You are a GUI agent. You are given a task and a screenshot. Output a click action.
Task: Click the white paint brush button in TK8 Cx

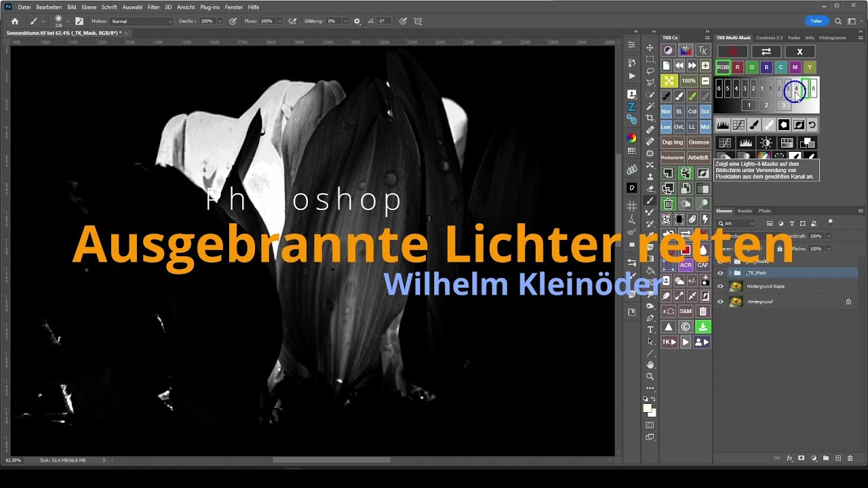point(679,96)
